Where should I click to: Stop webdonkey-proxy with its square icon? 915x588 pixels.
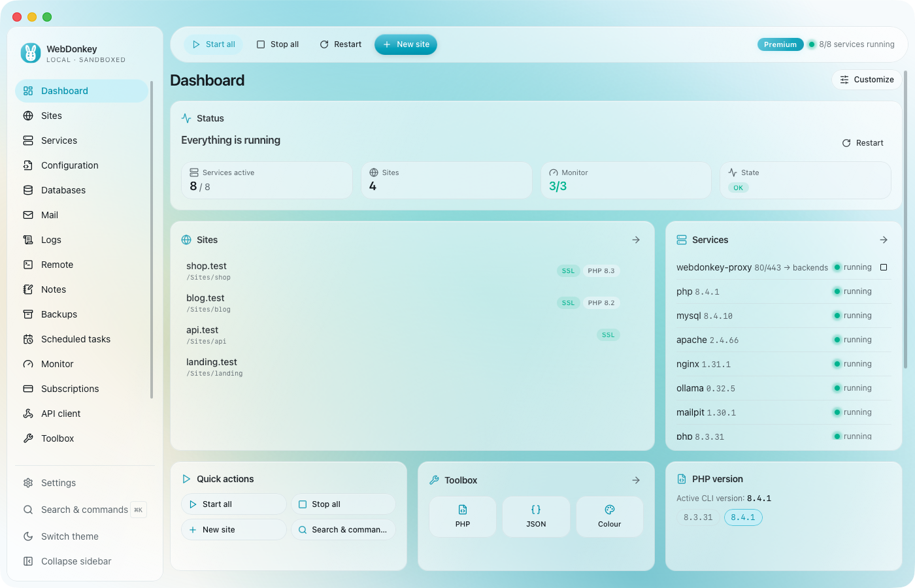[x=884, y=267]
